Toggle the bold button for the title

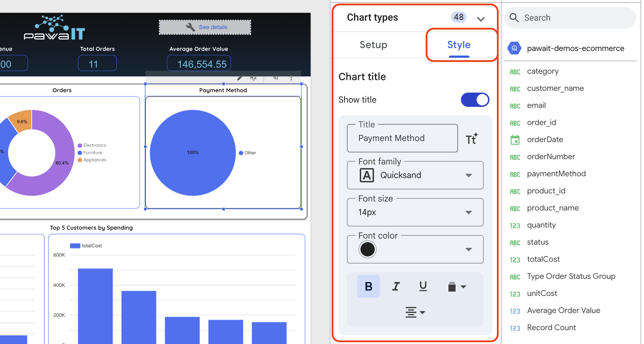click(369, 286)
